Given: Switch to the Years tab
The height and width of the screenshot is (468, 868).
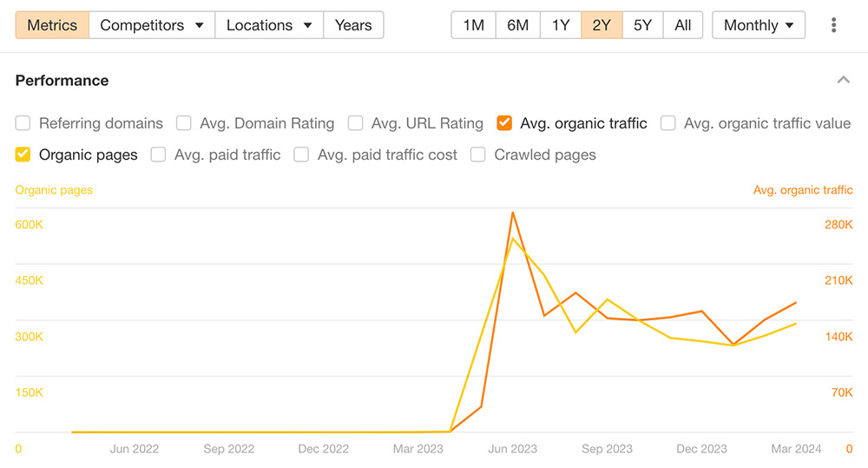Looking at the screenshot, I should [353, 25].
